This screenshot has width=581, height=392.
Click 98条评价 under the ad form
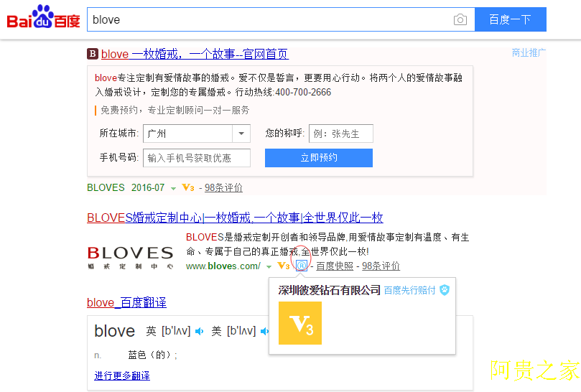coord(223,188)
